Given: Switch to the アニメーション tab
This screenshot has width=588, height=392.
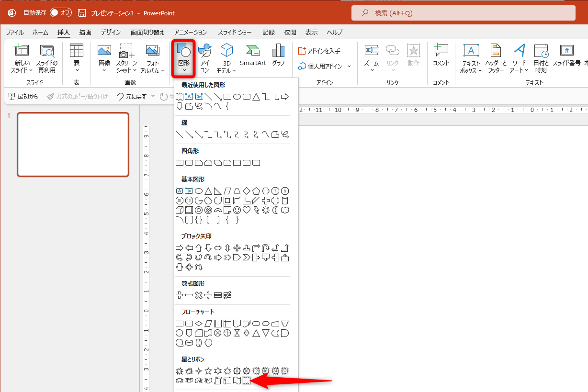Looking at the screenshot, I should tap(191, 33).
